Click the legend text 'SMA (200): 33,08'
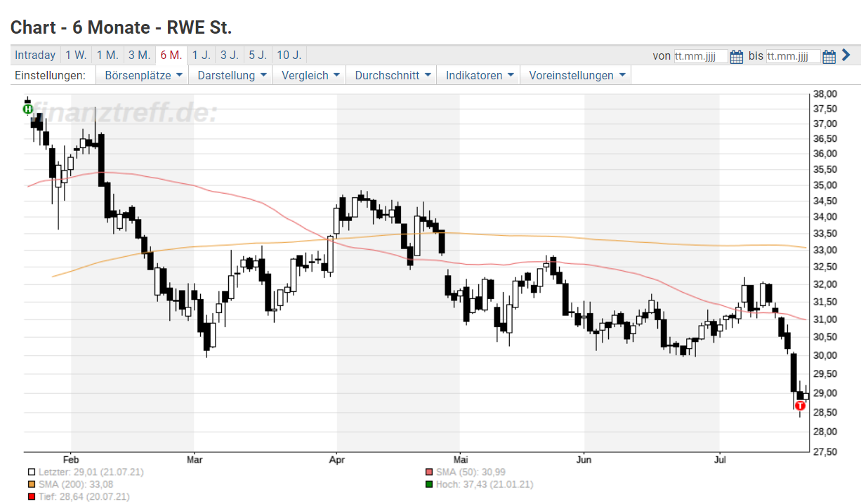The width and height of the screenshot is (861, 504). [76, 484]
